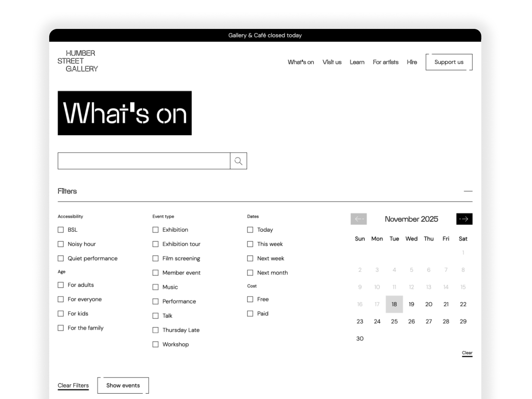Viewport: 532px width, 399px height.
Task: Clear the calendar date selection
Action: [467, 353]
